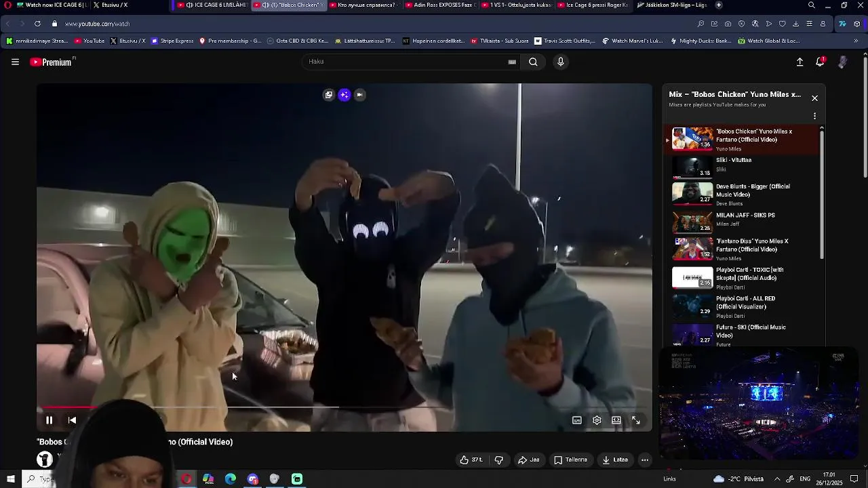Open Opera GX from taskbar
The height and width of the screenshot is (488, 868).
tap(186, 479)
